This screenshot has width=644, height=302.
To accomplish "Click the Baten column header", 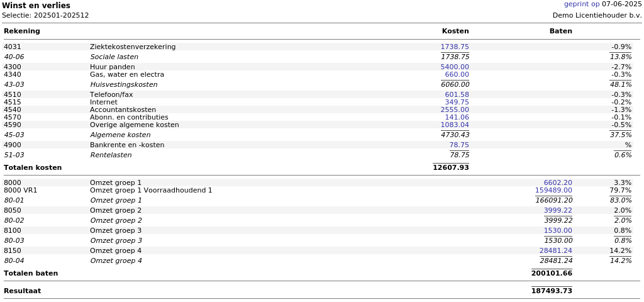I will click(560, 31).
